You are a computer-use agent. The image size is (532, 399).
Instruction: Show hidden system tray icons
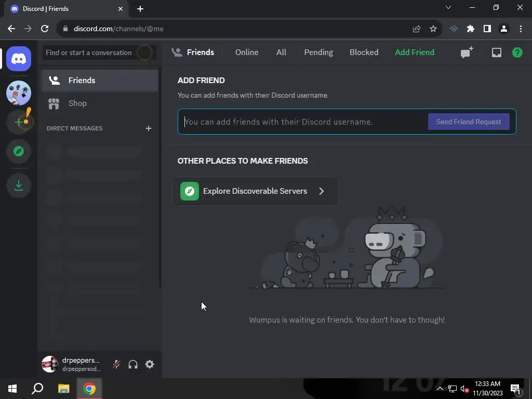[440, 389]
